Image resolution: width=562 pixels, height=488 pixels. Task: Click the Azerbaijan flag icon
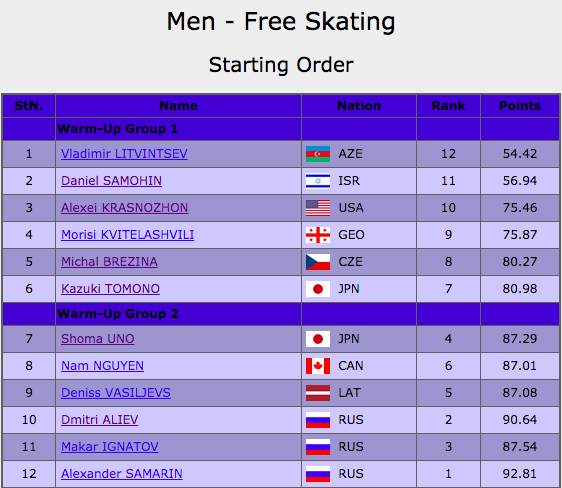click(318, 154)
